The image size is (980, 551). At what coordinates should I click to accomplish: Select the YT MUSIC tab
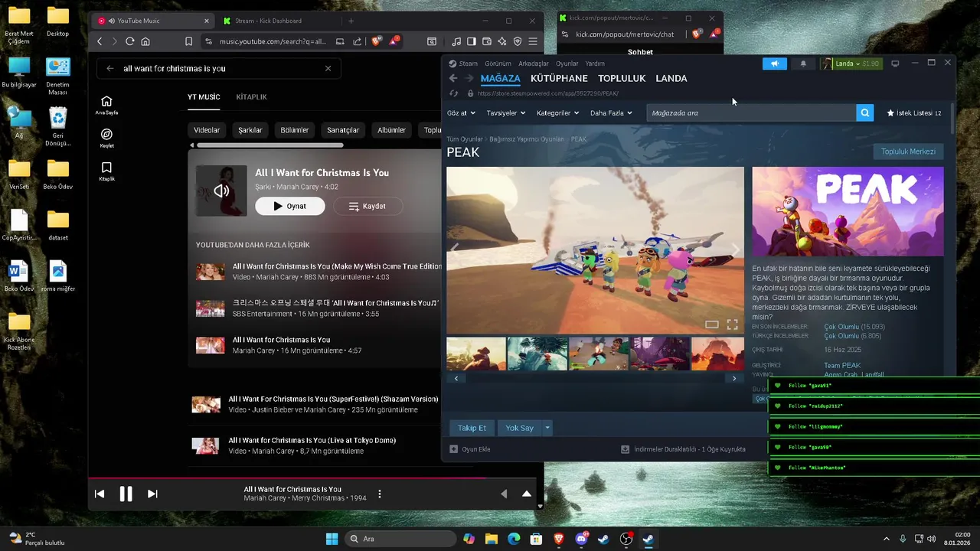(204, 97)
